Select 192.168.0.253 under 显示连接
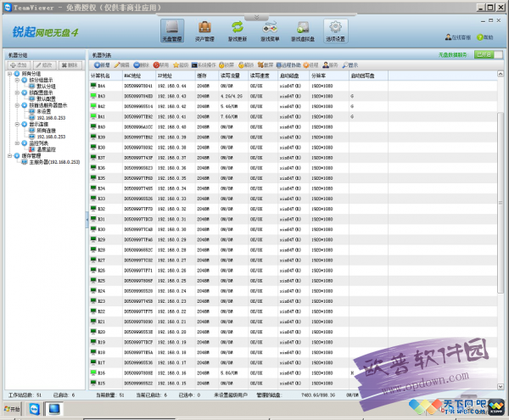This screenshot has height=420, width=509. tap(51, 137)
